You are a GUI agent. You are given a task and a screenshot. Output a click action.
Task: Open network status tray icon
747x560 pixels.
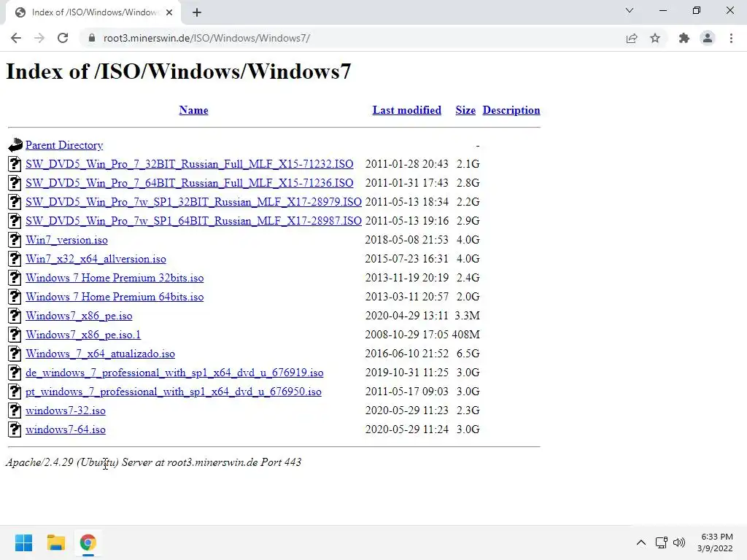[x=661, y=542]
